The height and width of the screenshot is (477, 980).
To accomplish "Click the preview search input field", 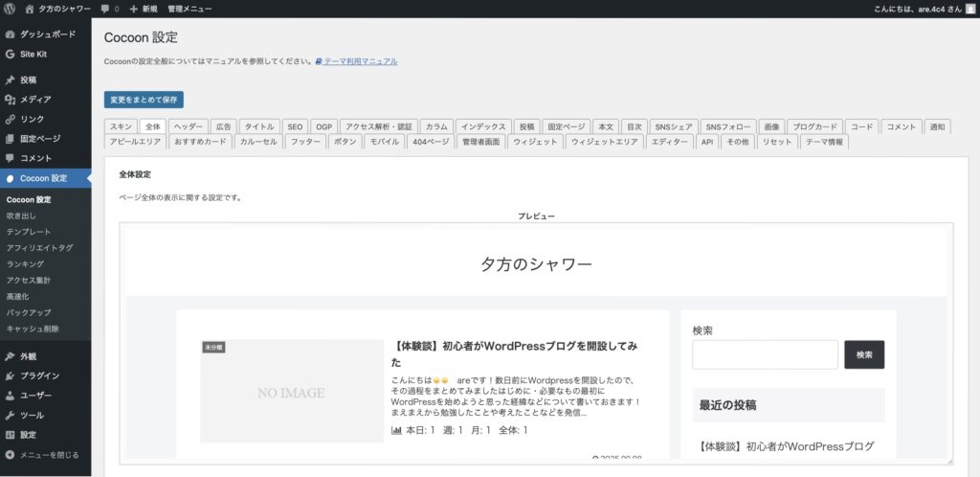I will point(765,354).
